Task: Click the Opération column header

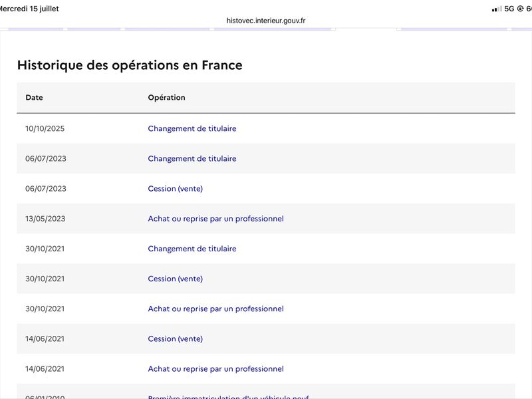Action: [x=167, y=97]
